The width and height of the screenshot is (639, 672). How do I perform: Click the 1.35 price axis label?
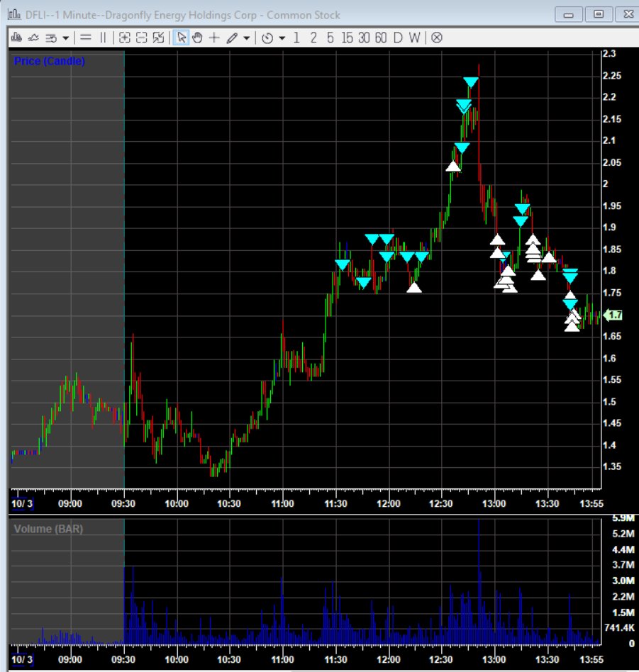[x=612, y=466]
